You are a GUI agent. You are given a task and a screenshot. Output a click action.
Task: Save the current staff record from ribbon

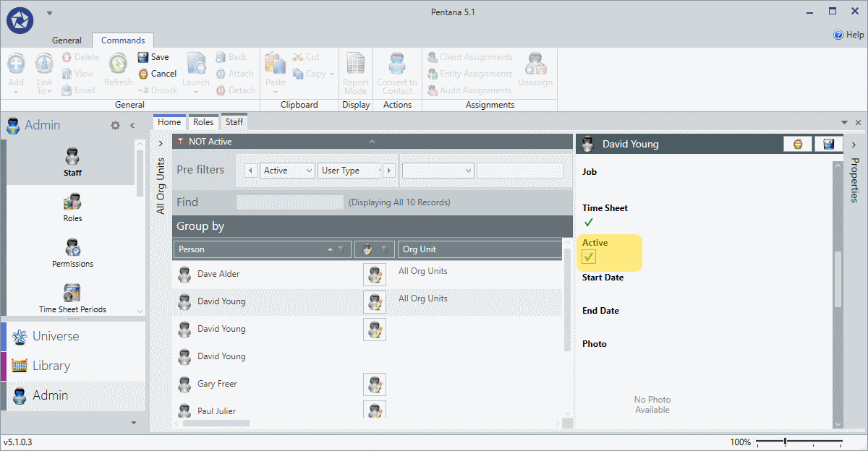pyautogui.click(x=153, y=57)
